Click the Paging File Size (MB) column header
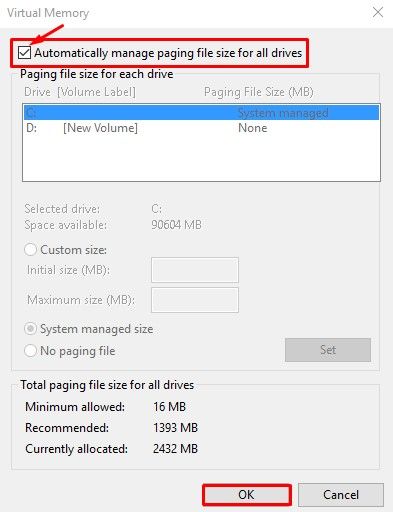 pyautogui.click(x=259, y=92)
